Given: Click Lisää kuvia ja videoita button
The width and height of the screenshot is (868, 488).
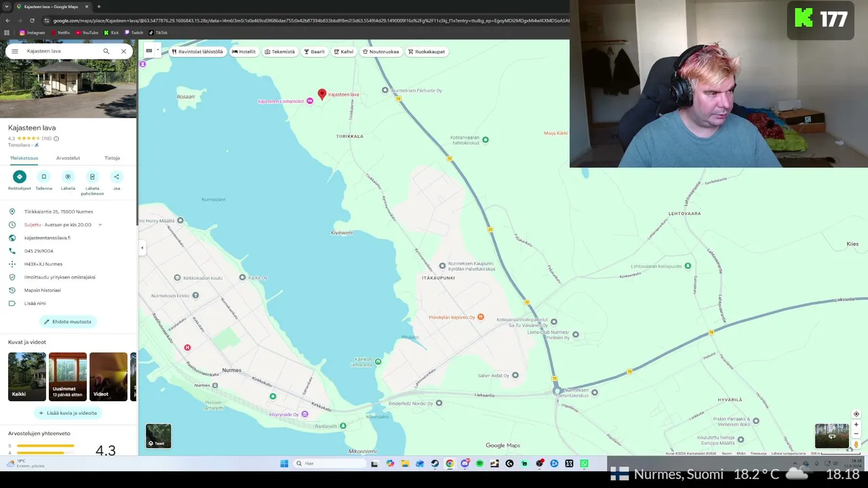Looking at the screenshot, I should coord(68,413).
